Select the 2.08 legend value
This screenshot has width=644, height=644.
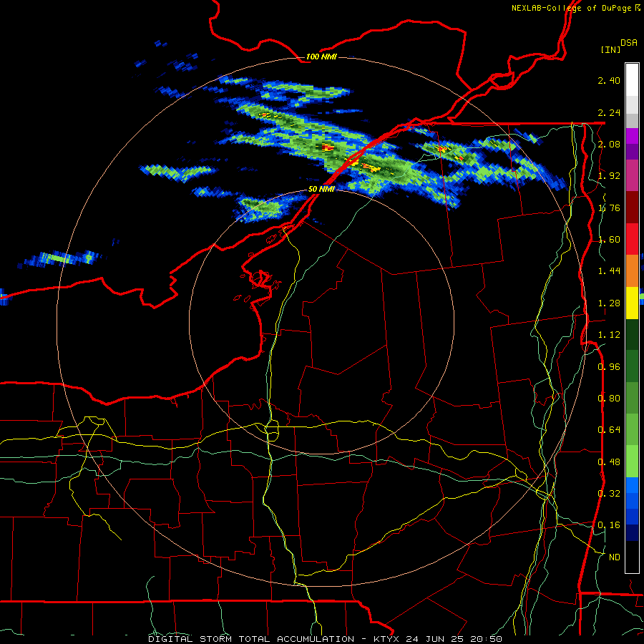[x=609, y=144]
